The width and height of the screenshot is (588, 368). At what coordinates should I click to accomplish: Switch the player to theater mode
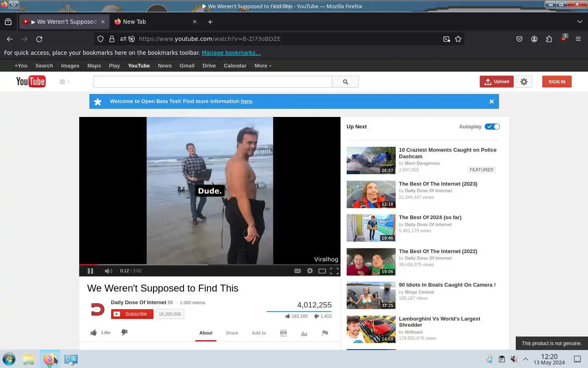(322, 271)
